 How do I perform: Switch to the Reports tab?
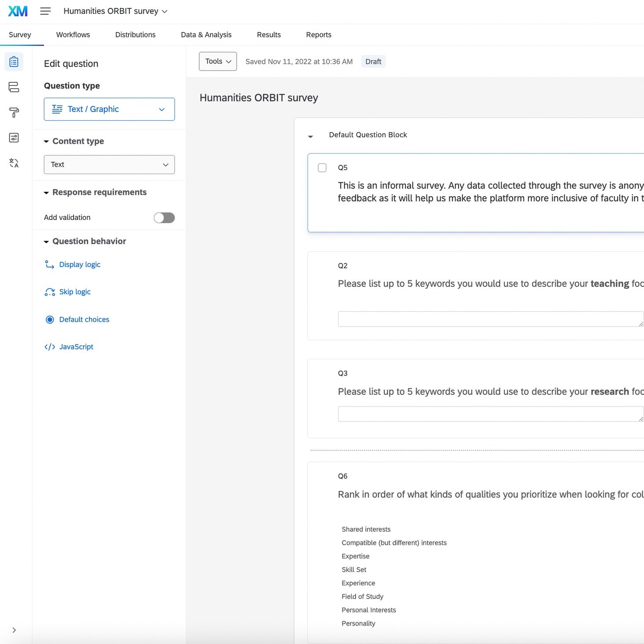pyautogui.click(x=319, y=35)
